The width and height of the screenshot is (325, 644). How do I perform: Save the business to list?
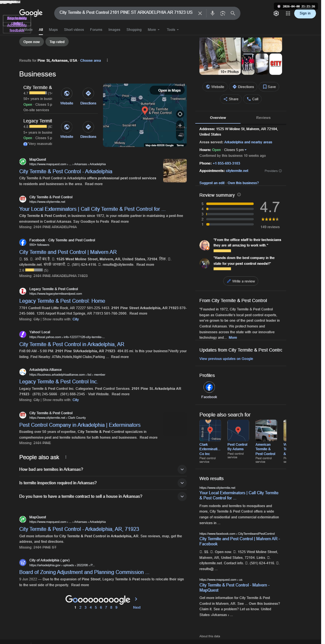coord(269,87)
